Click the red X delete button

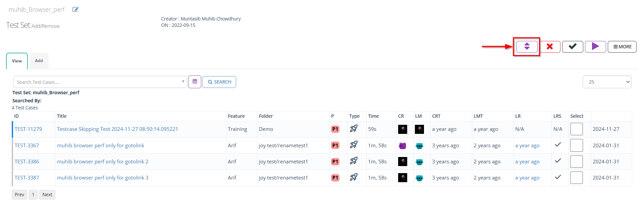pyautogui.click(x=550, y=47)
